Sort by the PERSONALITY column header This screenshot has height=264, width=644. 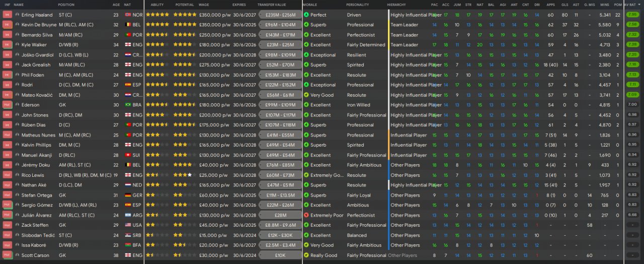tap(357, 5)
